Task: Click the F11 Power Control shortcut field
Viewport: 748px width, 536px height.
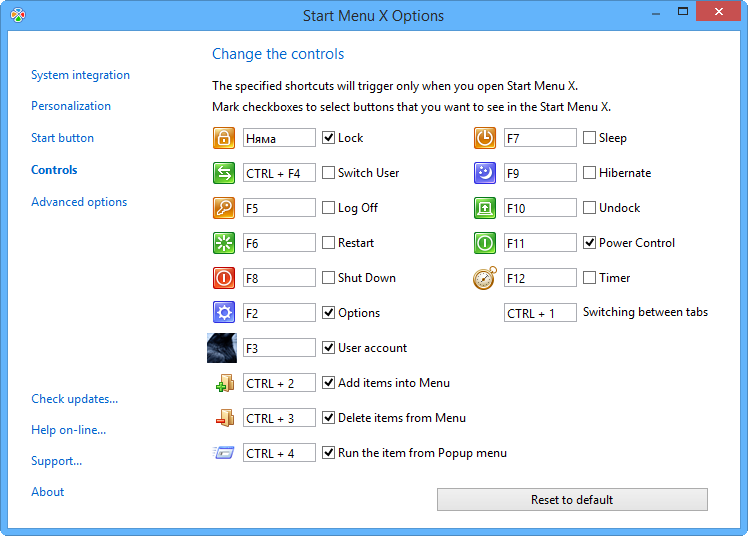Action: click(x=540, y=243)
